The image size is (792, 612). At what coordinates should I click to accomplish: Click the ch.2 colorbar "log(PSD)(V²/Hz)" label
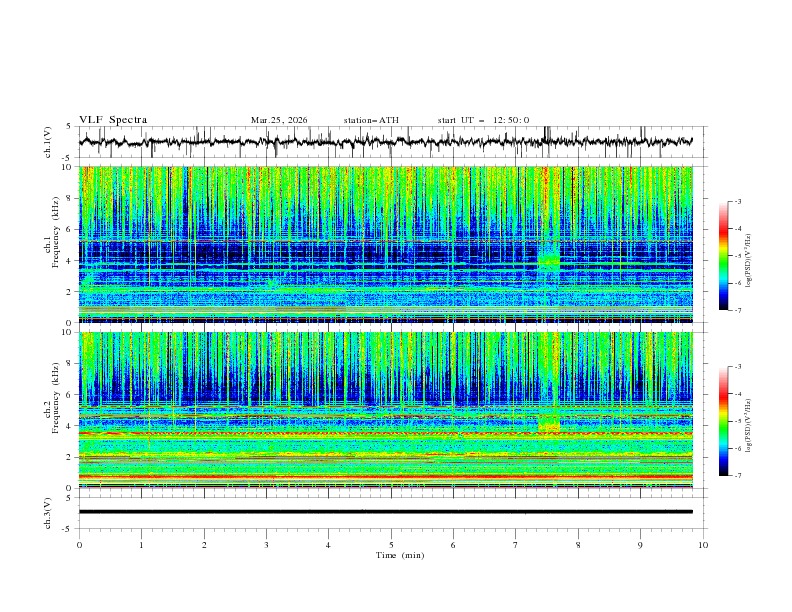coord(750,426)
